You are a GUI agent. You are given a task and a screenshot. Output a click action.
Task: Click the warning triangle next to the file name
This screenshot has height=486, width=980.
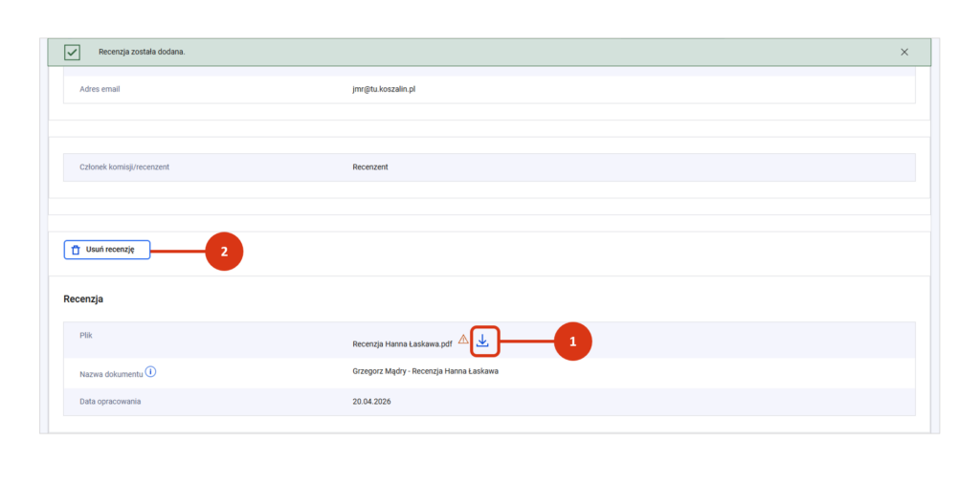463,340
